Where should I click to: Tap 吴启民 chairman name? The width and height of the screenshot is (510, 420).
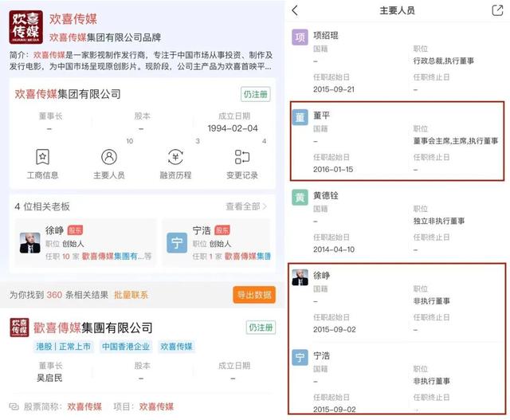click(x=49, y=378)
